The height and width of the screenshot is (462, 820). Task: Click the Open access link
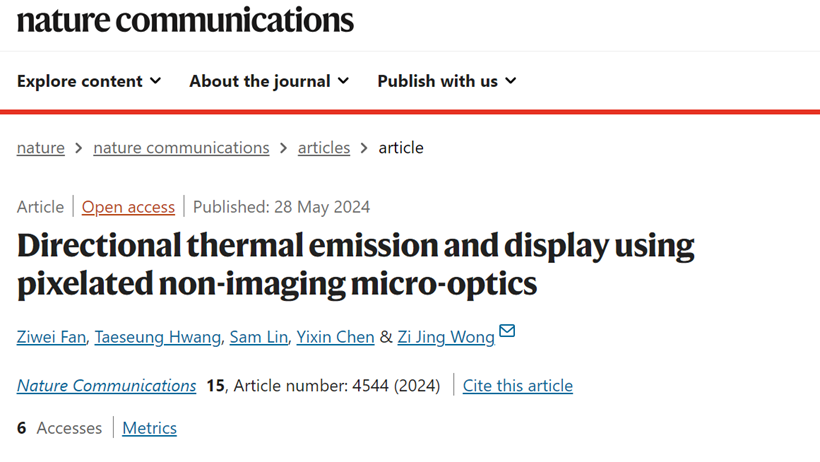click(128, 207)
